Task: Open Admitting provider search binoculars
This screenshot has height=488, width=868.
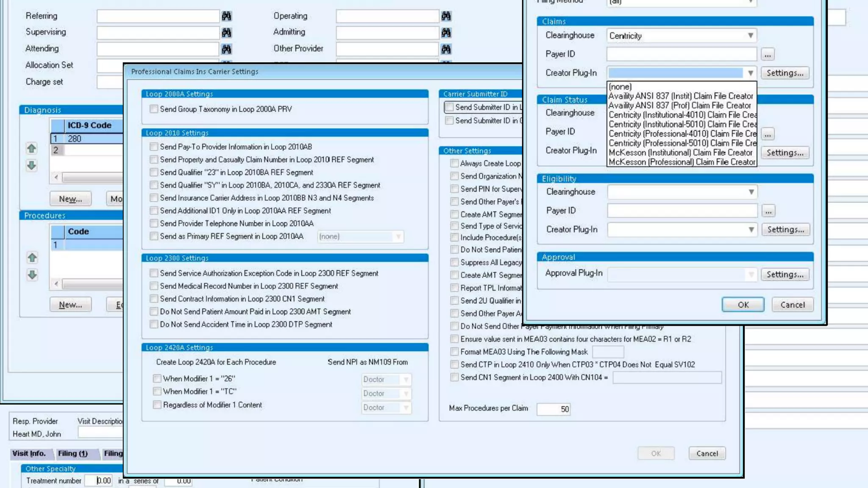Action: (446, 33)
